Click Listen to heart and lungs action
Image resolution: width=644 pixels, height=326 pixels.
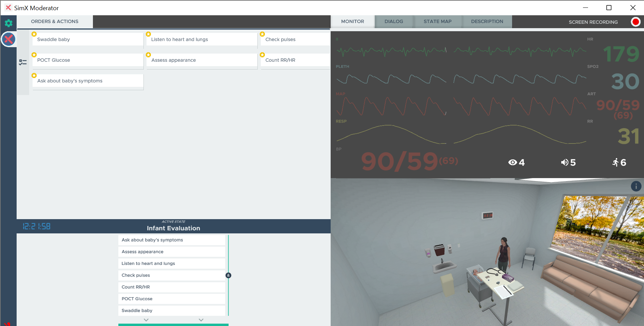[201, 40]
